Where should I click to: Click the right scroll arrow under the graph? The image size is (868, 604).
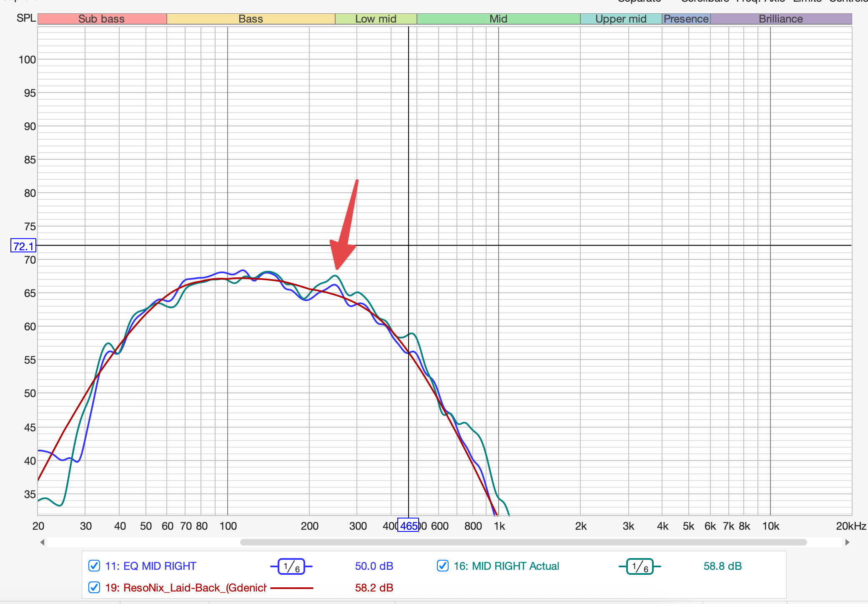pos(847,542)
